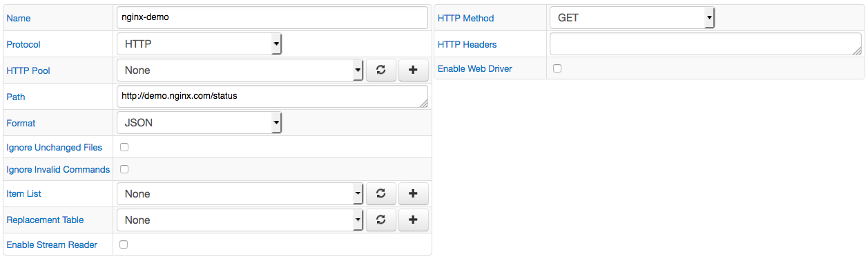Open the Item List select box
Image resolution: width=868 pixels, height=259 pixels.
pyautogui.click(x=240, y=193)
